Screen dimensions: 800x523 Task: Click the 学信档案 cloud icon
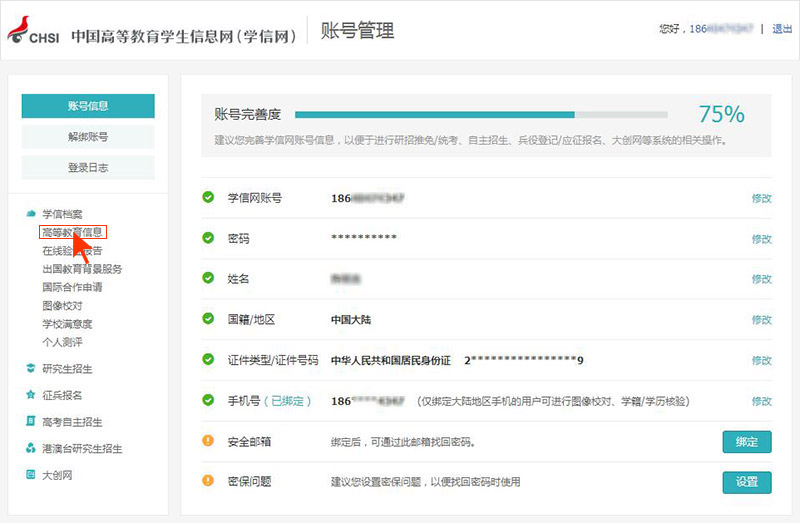click(31, 213)
